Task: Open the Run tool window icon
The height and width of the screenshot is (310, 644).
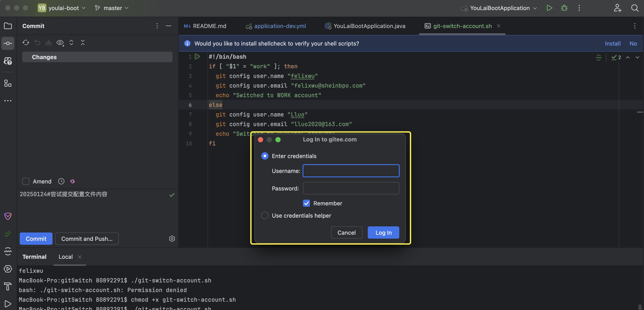Action: (8, 304)
